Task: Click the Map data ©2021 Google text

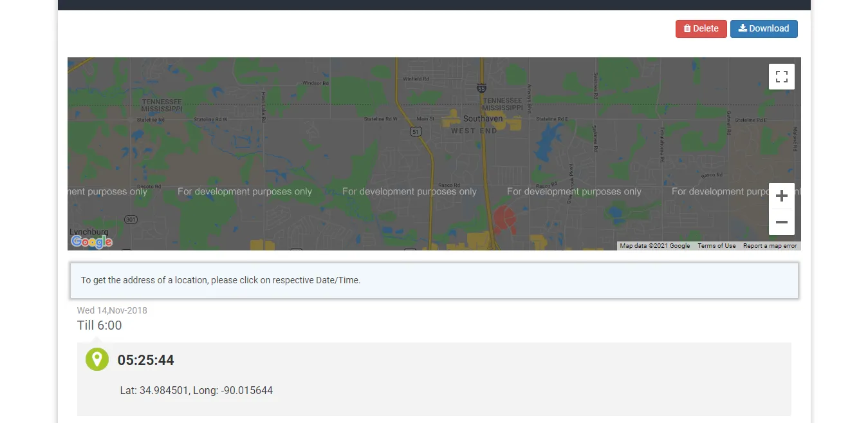Action: (654, 246)
